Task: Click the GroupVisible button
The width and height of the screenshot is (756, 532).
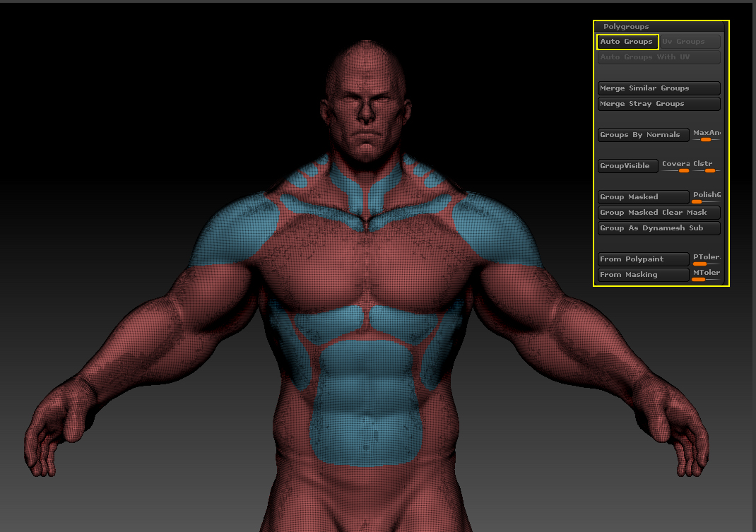Action: 627,166
